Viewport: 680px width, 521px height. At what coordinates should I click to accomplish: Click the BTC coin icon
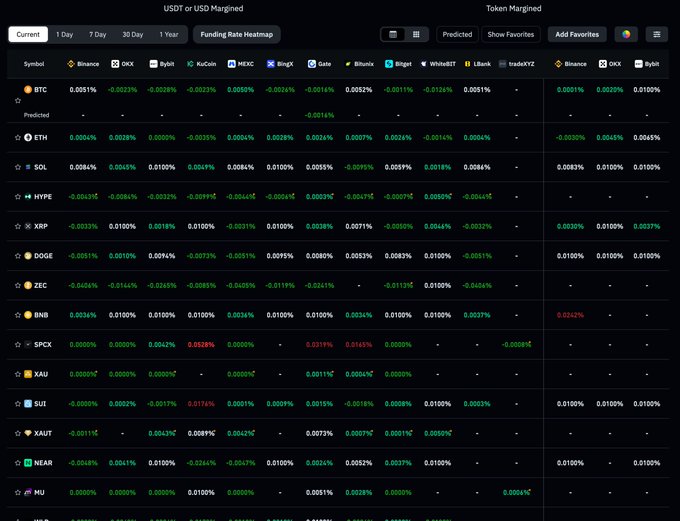tap(28, 89)
